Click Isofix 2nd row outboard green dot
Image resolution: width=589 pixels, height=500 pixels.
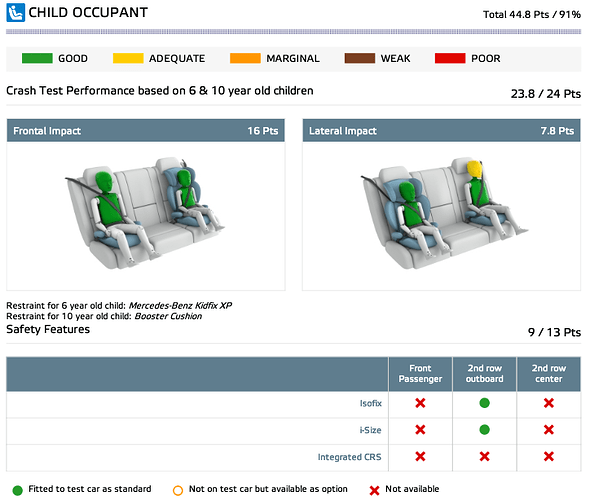coord(484,403)
